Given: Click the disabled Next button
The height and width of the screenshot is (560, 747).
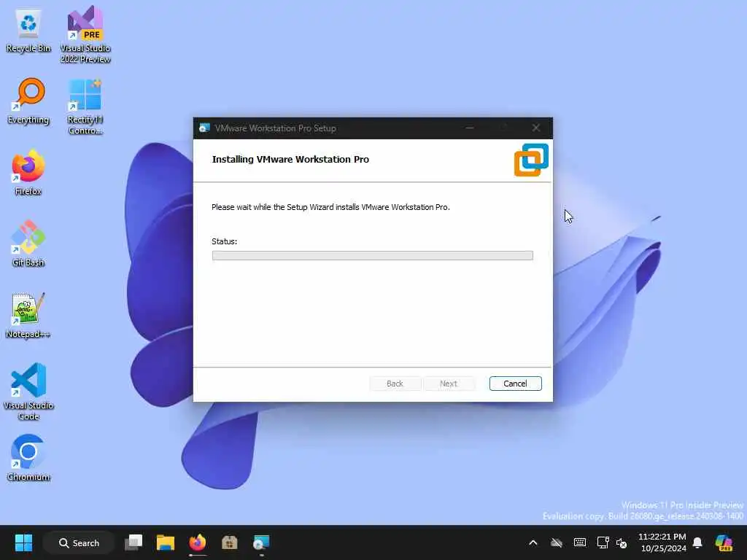Looking at the screenshot, I should coord(449,384).
